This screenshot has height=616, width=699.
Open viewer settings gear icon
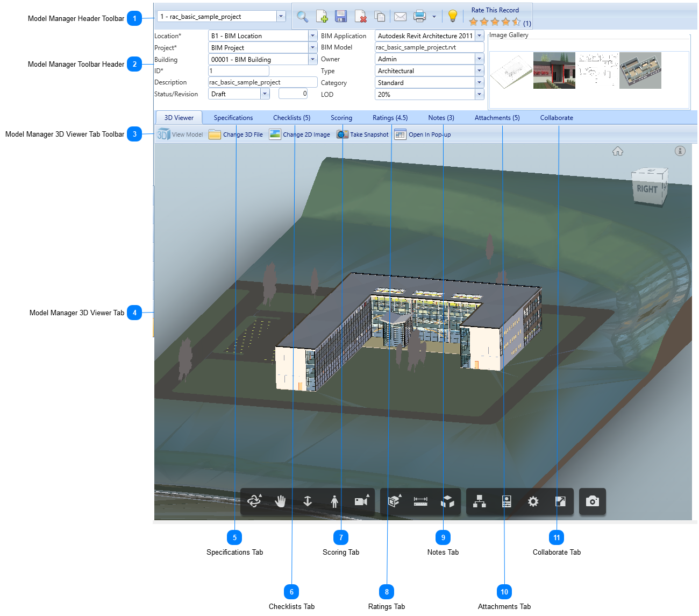pyautogui.click(x=533, y=501)
